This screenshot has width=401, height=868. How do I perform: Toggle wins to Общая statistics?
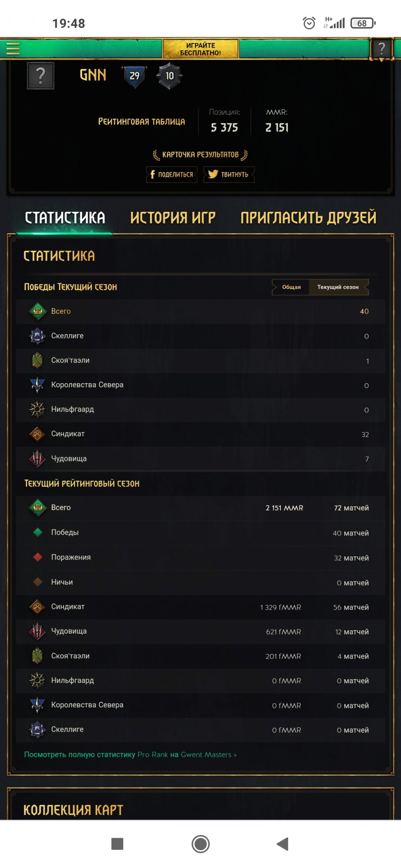pos(291,287)
